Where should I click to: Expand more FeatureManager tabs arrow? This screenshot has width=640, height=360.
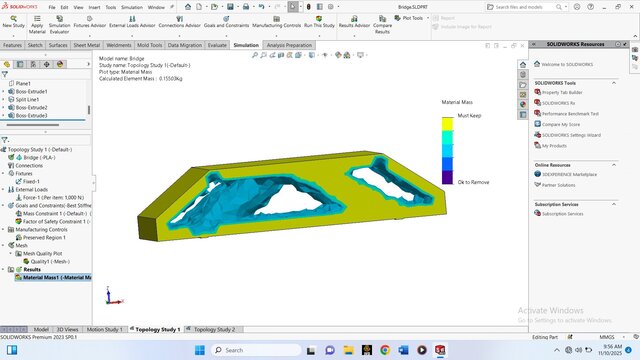point(89,64)
